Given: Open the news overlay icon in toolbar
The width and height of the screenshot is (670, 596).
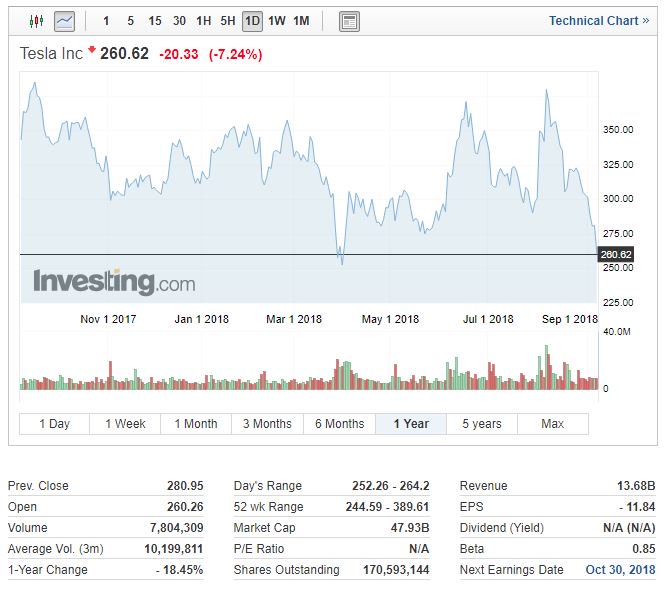Looking at the screenshot, I should [x=349, y=21].
